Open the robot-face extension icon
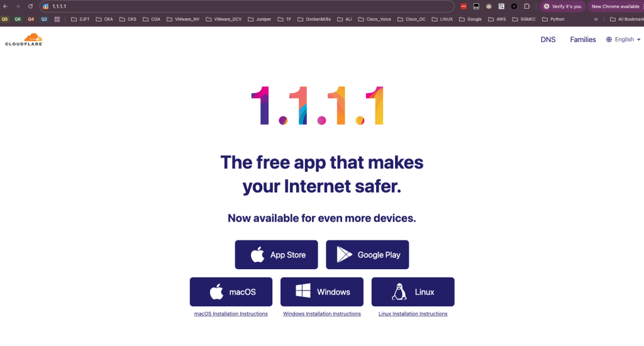Image resolution: width=644 pixels, height=346 pixels. pos(476,6)
